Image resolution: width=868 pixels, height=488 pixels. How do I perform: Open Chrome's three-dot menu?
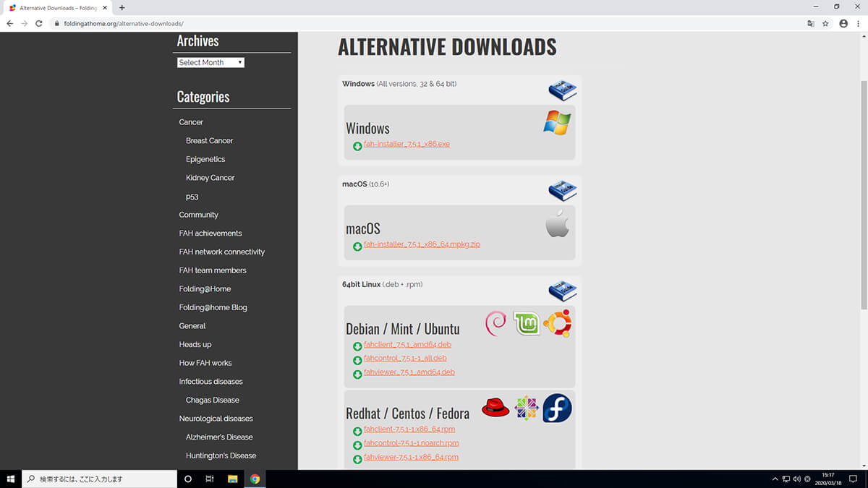pyautogui.click(x=859, y=23)
